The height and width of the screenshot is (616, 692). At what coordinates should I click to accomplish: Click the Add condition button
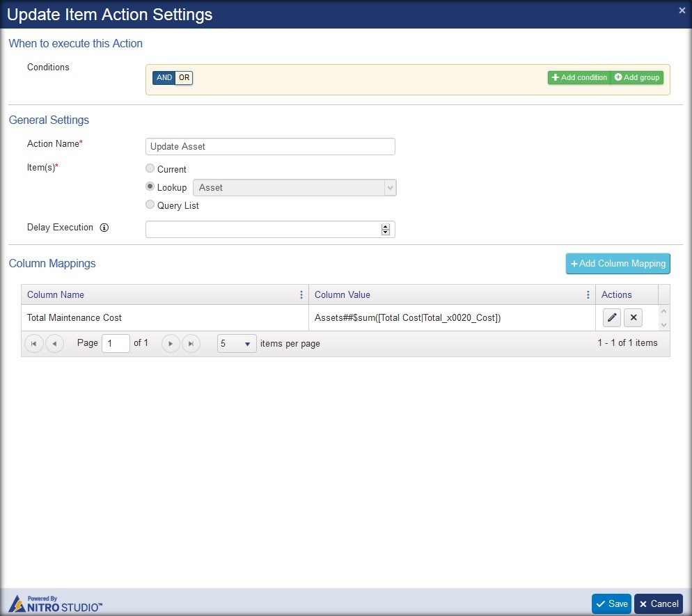click(x=579, y=78)
